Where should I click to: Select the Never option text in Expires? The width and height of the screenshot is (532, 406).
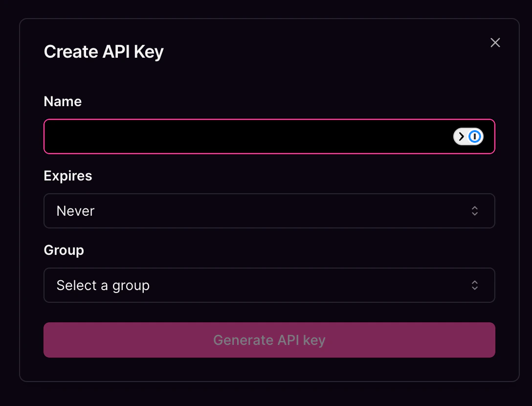pyautogui.click(x=75, y=211)
